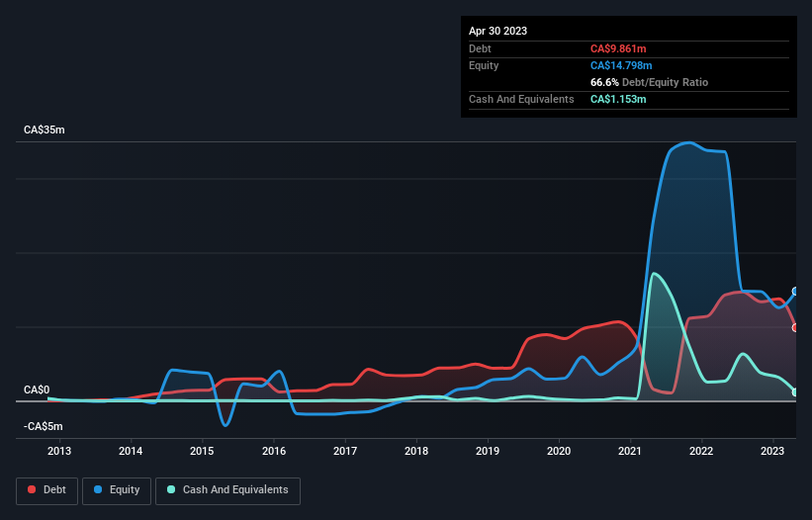Click the 2020 x-axis label
Viewport: 812px width, 520px height.
(559, 451)
